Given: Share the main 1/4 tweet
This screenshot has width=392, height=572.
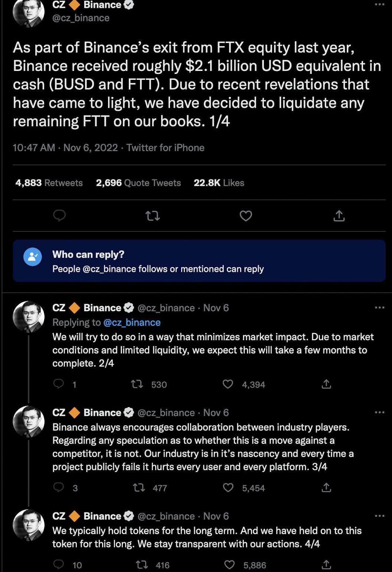Looking at the screenshot, I should click(339, 215).
